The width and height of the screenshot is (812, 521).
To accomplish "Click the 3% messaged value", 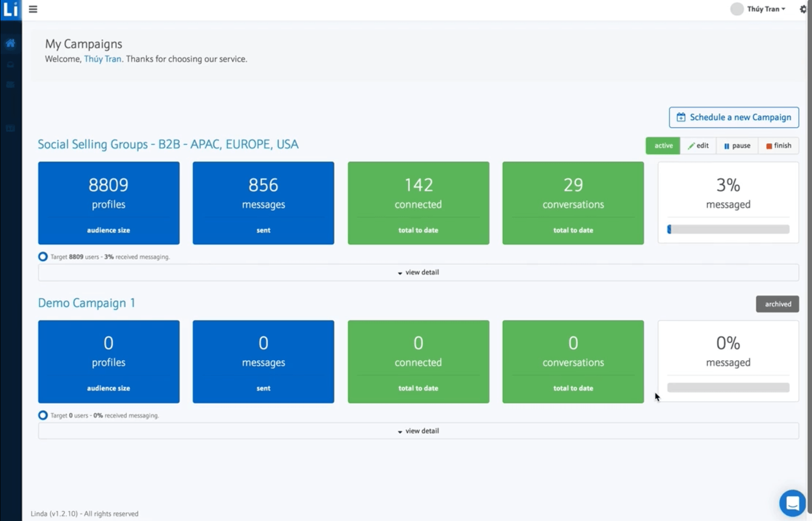I will click(x=728, y=185).
